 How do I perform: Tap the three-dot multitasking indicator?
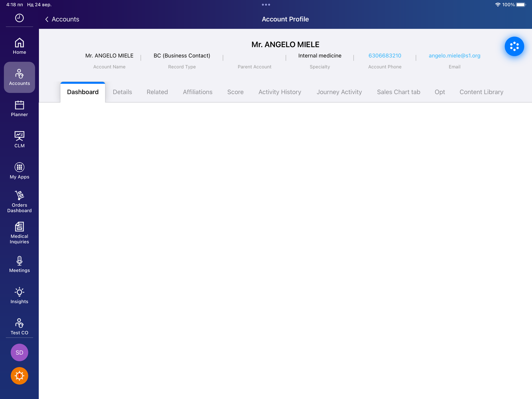[x=266, y=5]
